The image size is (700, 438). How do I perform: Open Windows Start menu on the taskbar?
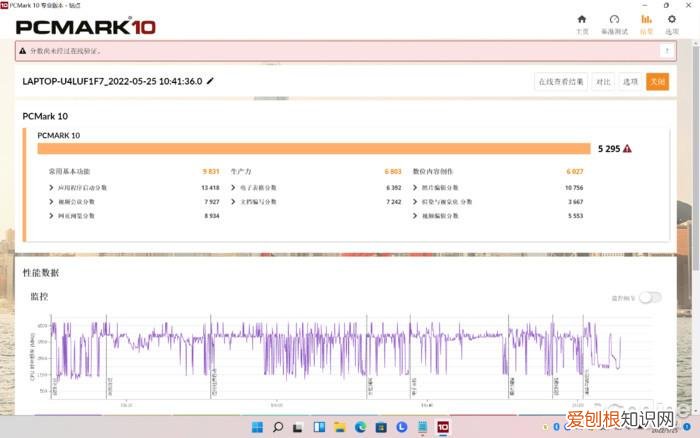258,428
